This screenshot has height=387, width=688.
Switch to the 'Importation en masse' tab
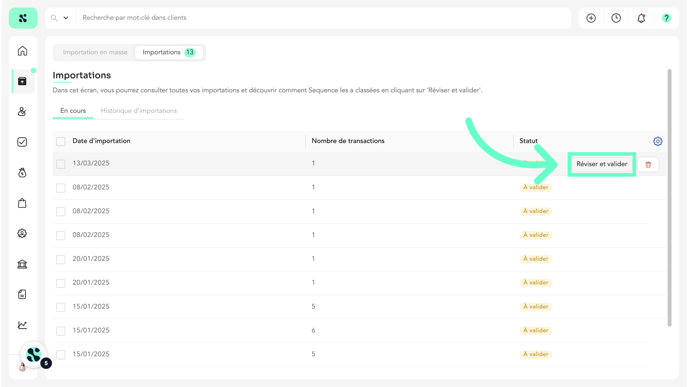coord(95,52)
